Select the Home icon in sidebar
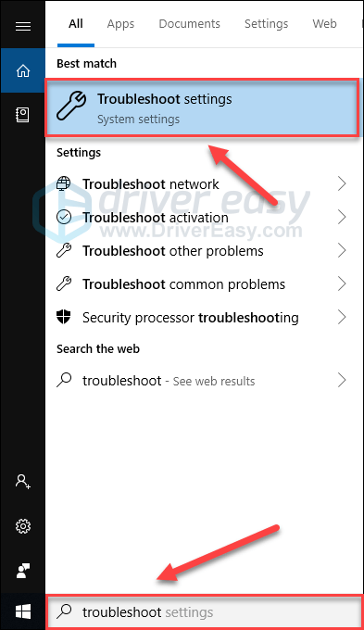Image resolution: width=364 pixels, height=630 pixels. point(23,70)
